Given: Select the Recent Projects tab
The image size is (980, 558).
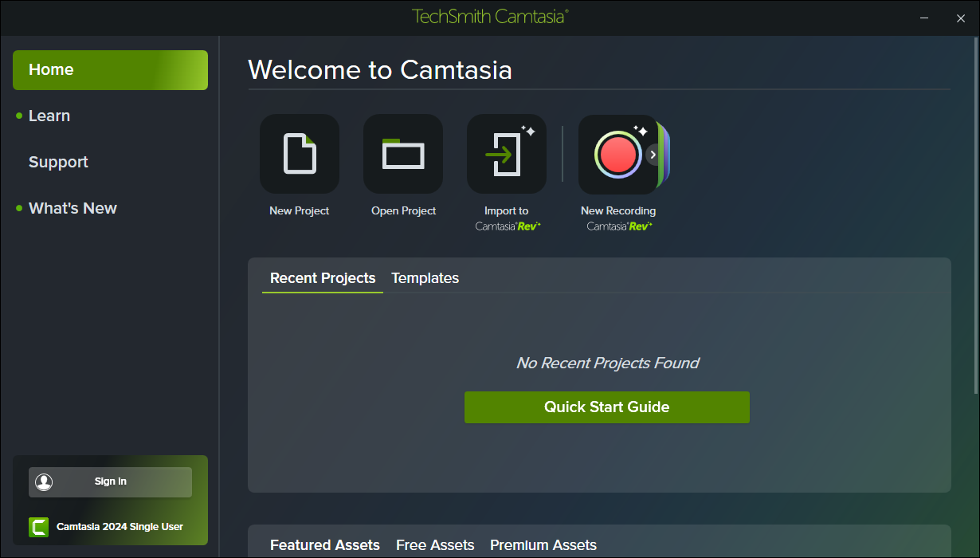Looking at the screenshot, I should click(323, 278).
